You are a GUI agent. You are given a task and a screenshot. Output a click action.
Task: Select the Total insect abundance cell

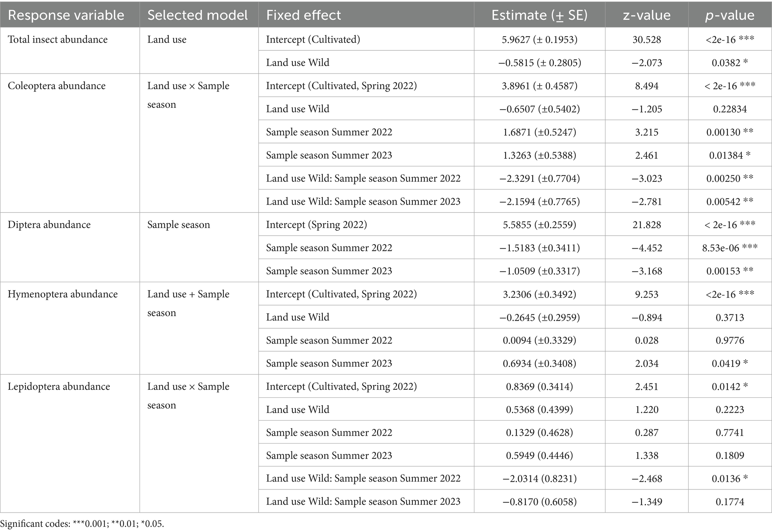click(x=58, y=40)
